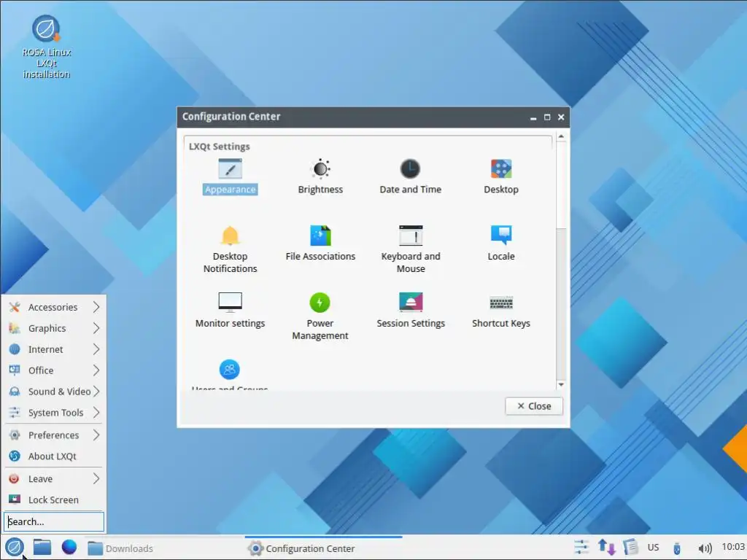Open Date and Time settings
The image size is (747, 560).
coord(410,176)
